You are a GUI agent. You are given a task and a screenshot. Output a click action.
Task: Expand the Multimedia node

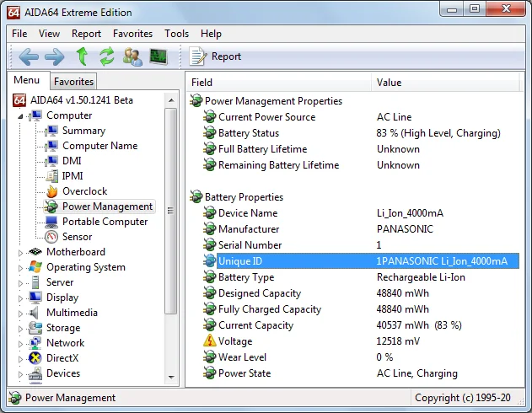point(20,314)
